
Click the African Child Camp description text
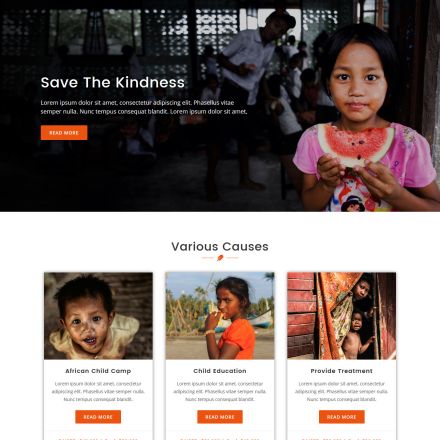(x=98, y=392)
